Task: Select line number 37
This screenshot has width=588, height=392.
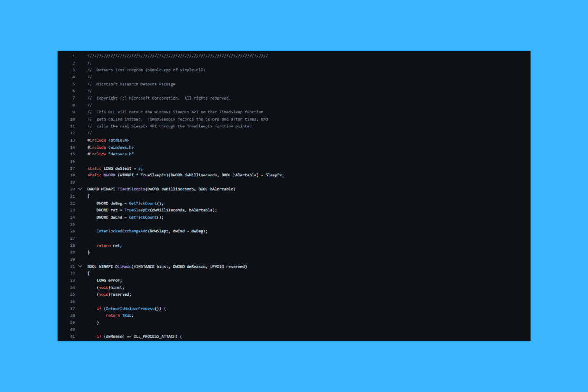Action: (x=72, y=309)
